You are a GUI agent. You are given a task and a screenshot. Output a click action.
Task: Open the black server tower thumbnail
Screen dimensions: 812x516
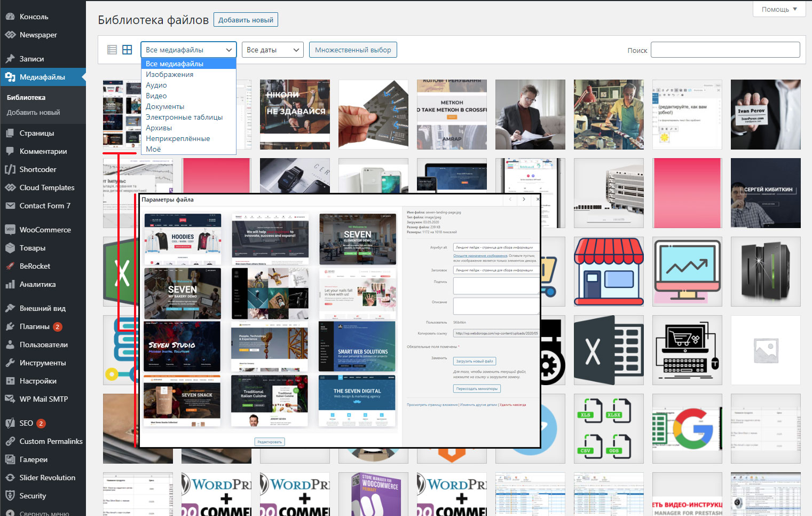(x=766, y=271)
